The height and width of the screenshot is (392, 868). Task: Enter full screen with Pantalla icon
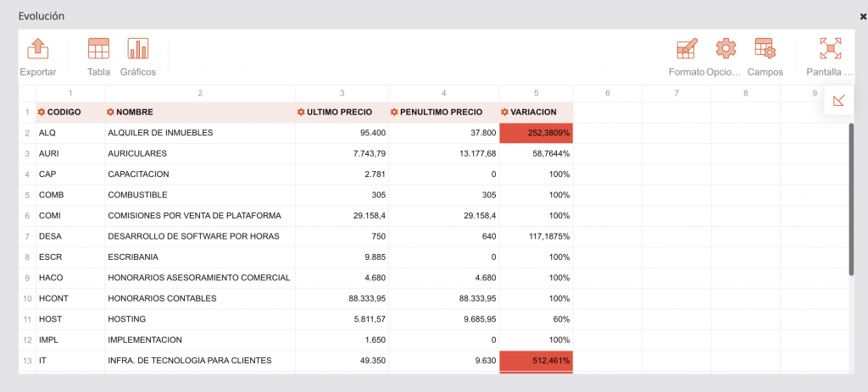point(830,49)
